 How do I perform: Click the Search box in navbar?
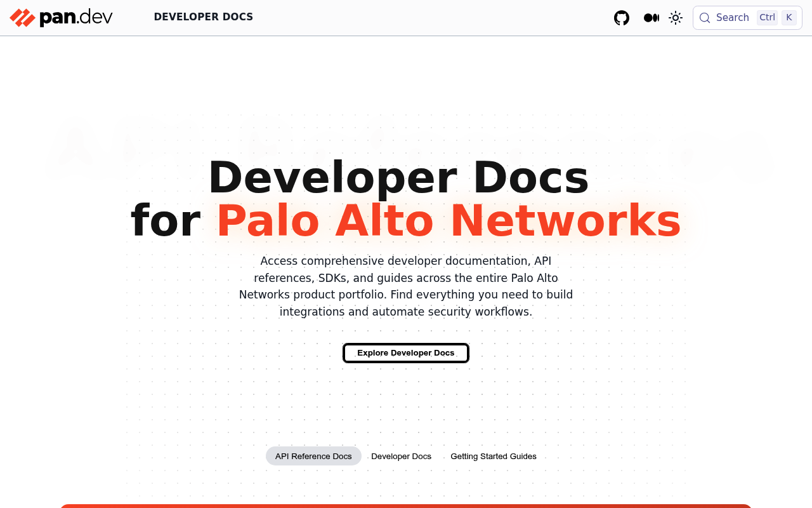tap(747, 18)
